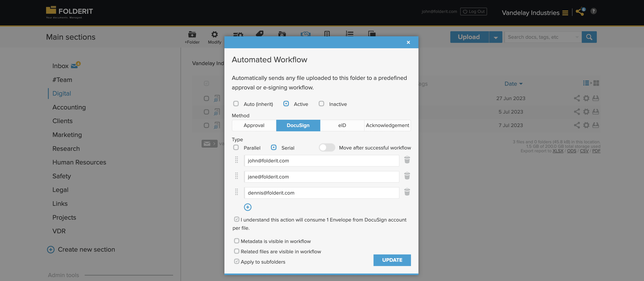
Task: Select the first file row checkbox
Action: 206,98
